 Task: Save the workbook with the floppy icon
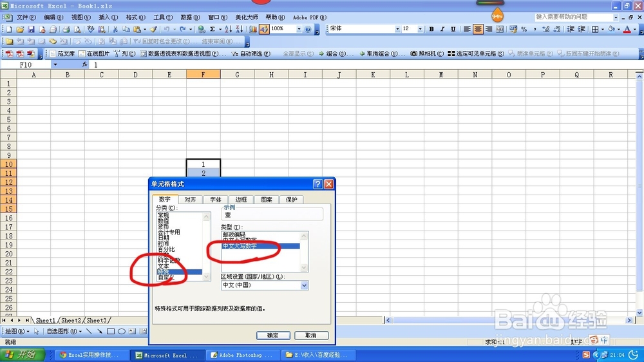point(31,29)
